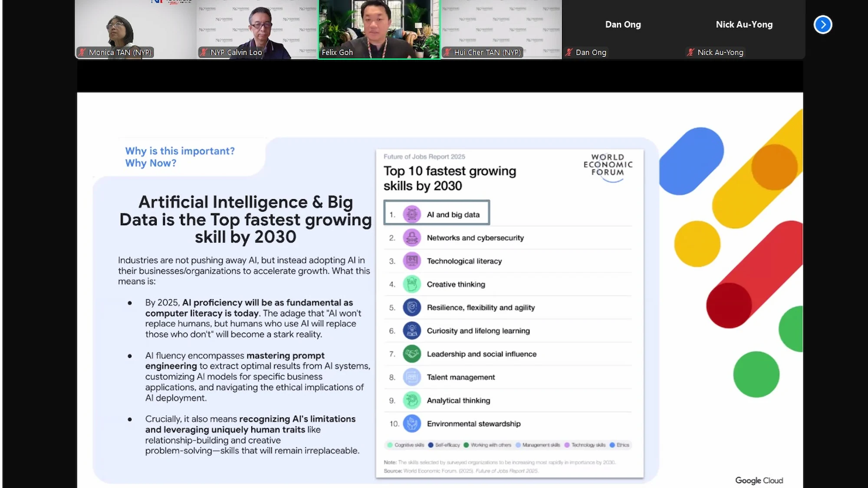Click Dan Ong's muted microphone icon

569,52
